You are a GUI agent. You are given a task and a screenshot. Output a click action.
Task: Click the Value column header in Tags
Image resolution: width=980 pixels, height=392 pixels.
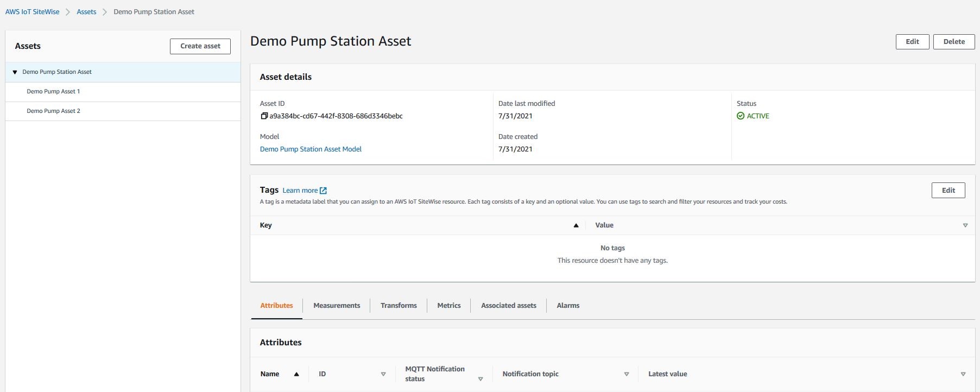(x=604, y=225)
